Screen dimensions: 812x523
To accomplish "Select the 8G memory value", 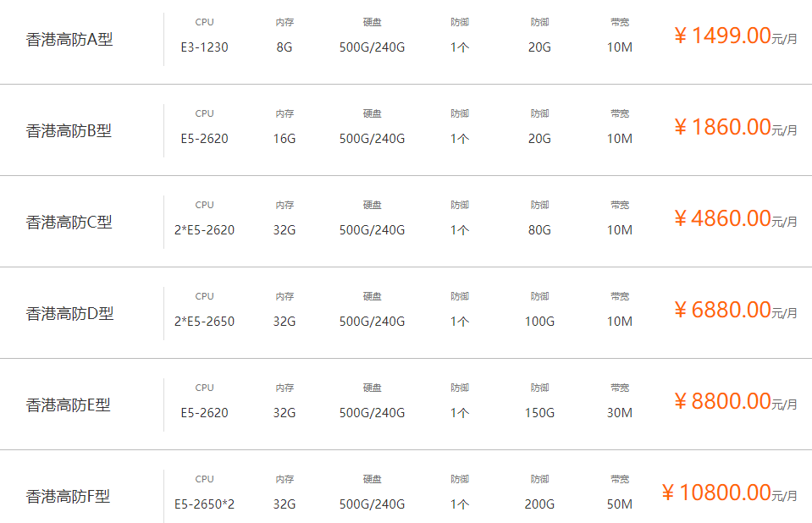I will click(284, 47).
